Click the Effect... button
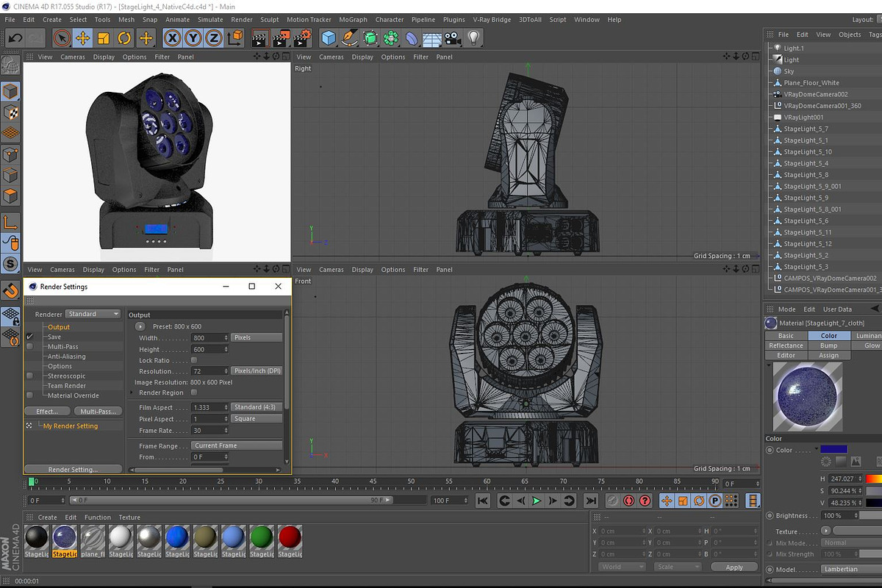 click(x=47, y=412)
